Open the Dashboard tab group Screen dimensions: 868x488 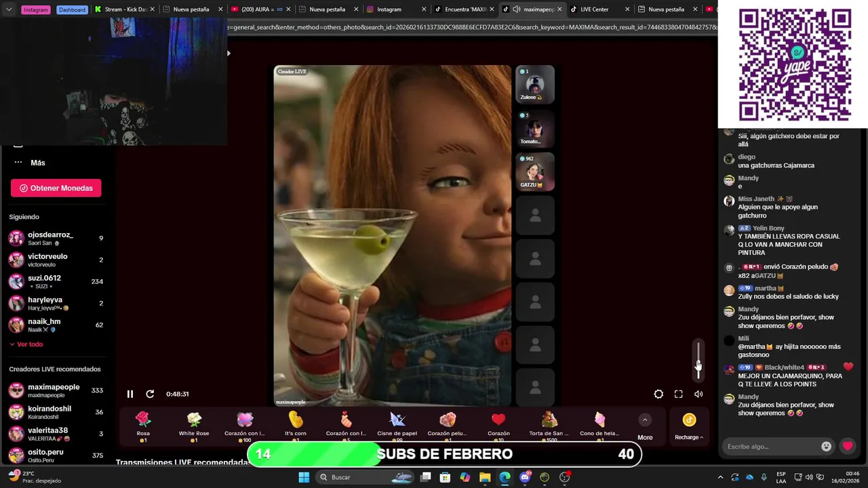pos(72,9)
